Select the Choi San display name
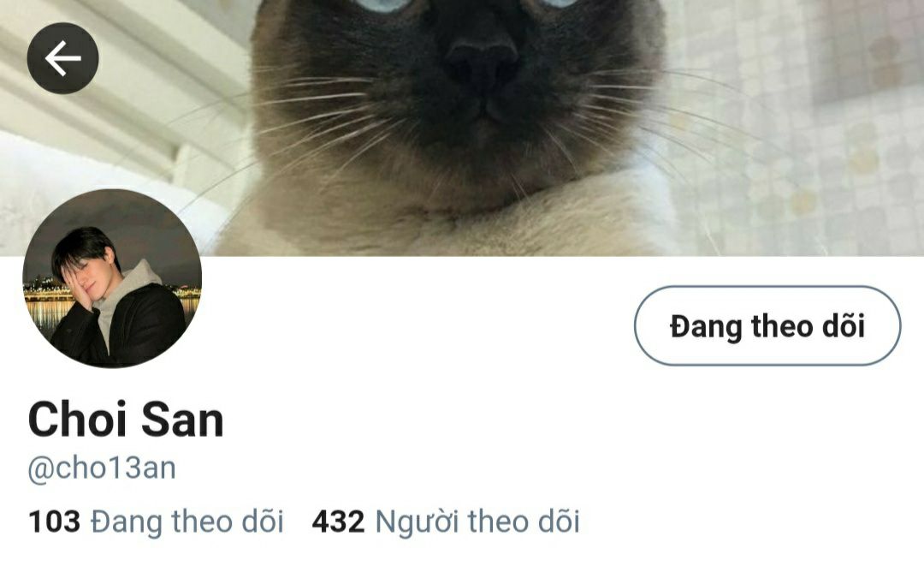924x572 pixels. click(126, 420)
